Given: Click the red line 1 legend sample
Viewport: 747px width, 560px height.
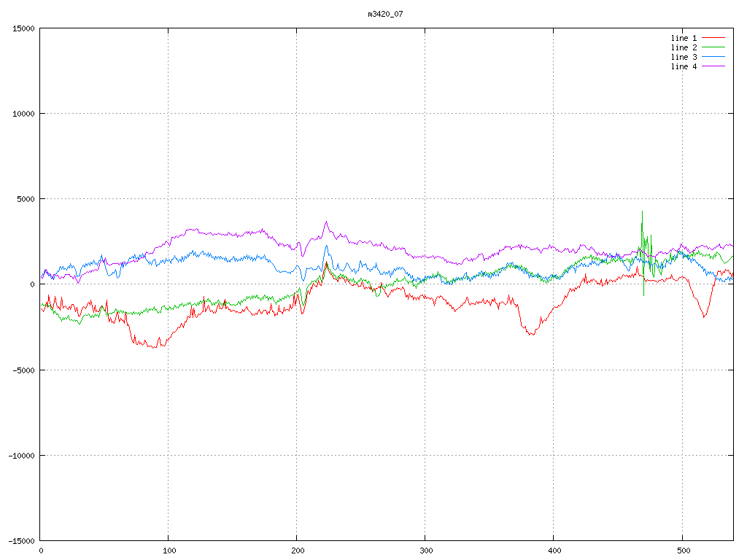Looking at the screenshot, I should click(713, 38).
